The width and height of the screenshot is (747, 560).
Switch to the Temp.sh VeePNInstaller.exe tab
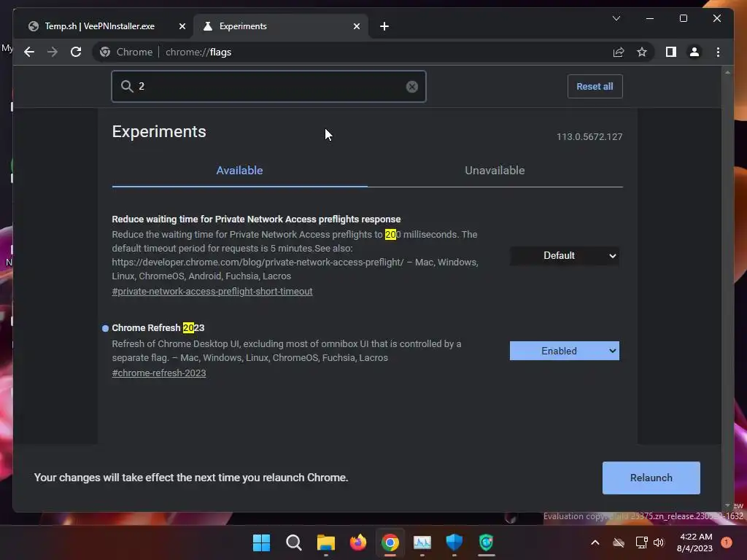point(99,26)
